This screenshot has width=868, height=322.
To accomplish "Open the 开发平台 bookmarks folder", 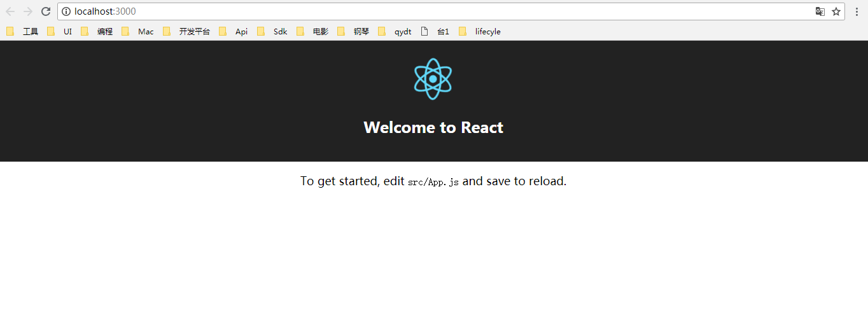I will [186, 31].
